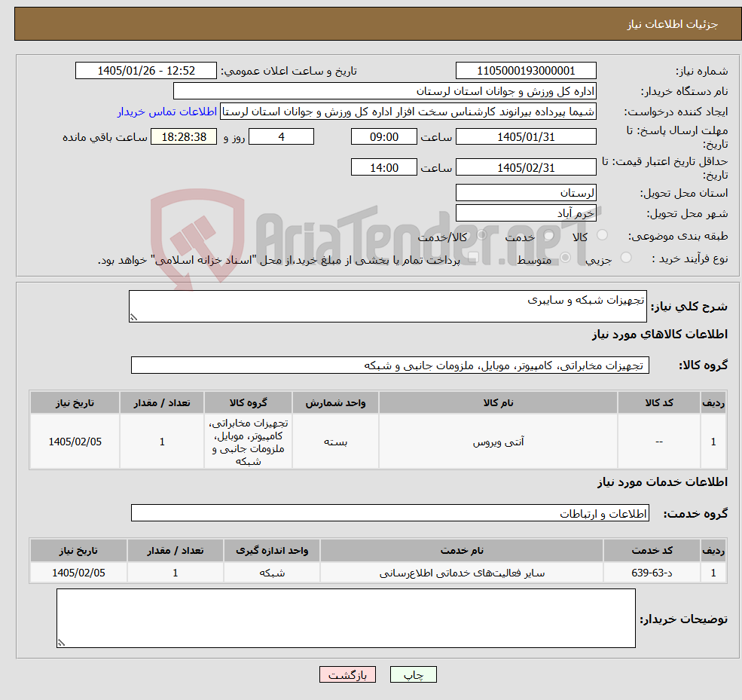Click the توضیحات خریدار buyer notes textarea
742x700 pixels.
point(346,618)
